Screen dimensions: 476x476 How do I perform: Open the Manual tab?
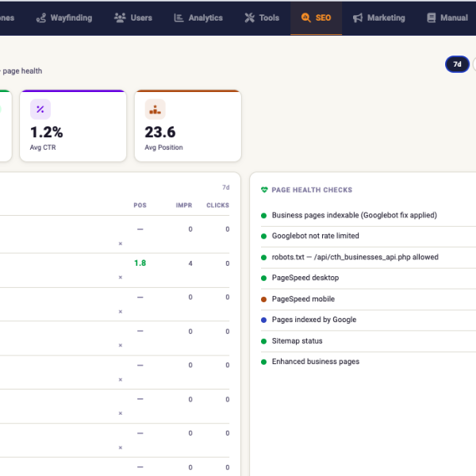[x=447, y=18]
